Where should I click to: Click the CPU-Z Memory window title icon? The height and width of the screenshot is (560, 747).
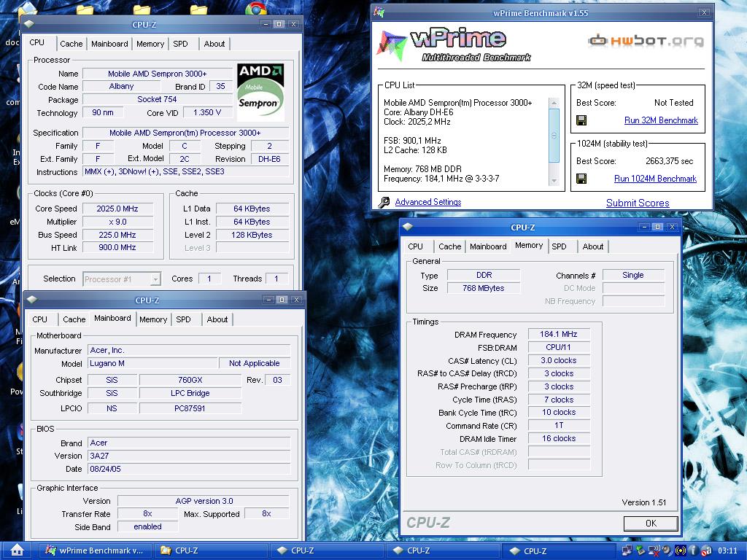[407, 227]
